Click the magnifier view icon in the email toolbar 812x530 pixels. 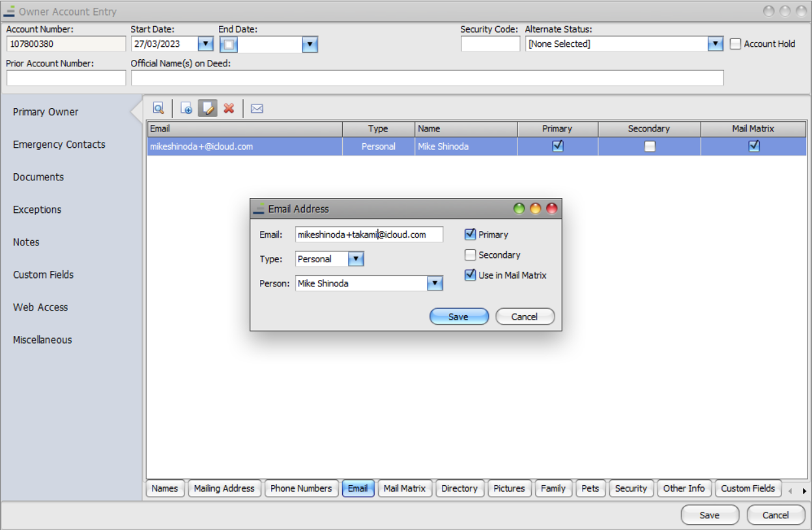tap(158, 109)
